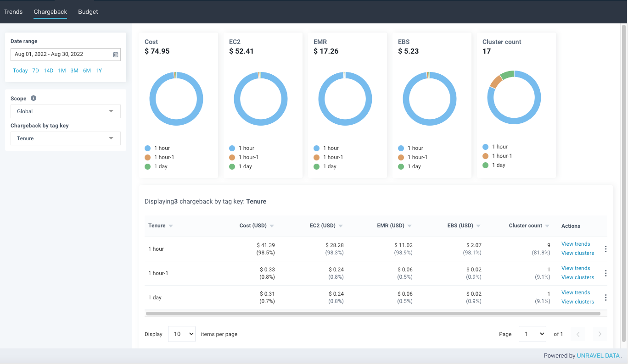The image size is (628, 364).
Task: Select the '$ 28.28' EC2 cell
Action: (x=335, y=245)
